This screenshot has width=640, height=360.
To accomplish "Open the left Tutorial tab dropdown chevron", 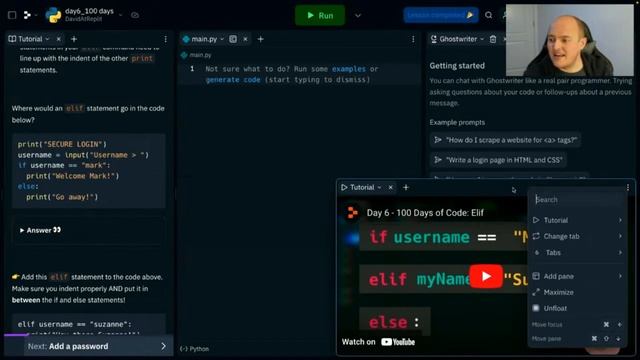I will coord(47,39).
